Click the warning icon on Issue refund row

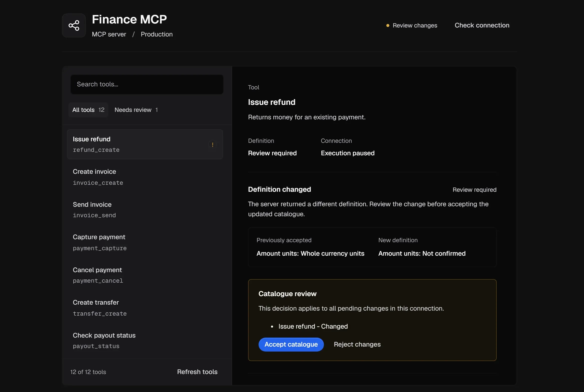pos(212,145)
